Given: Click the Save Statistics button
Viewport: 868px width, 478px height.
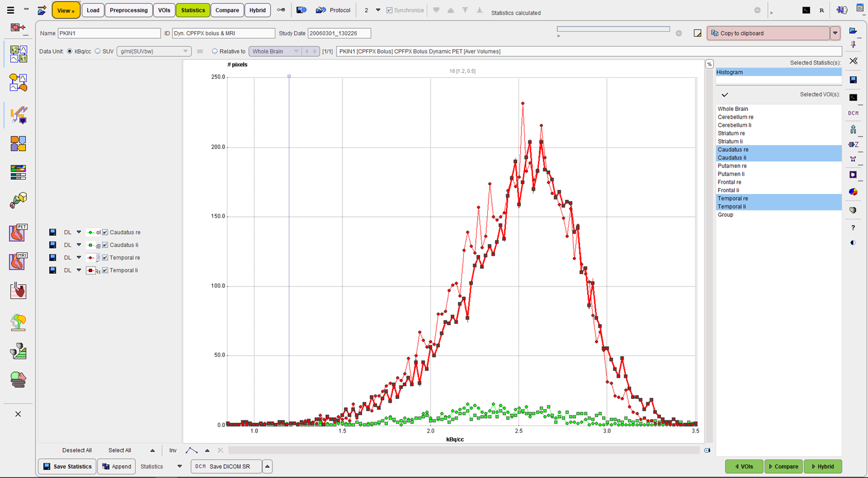Looking at the screenshot, I should click(x=67, y=467).
